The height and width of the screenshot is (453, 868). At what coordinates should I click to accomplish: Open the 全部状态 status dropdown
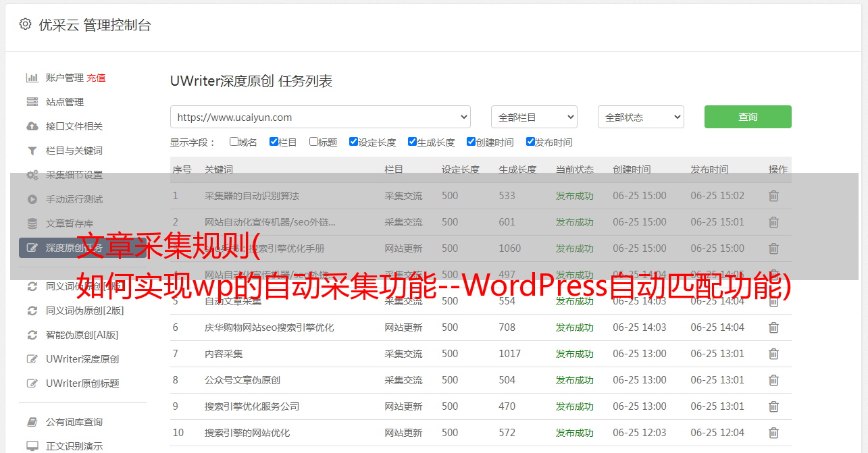(640, 117)
